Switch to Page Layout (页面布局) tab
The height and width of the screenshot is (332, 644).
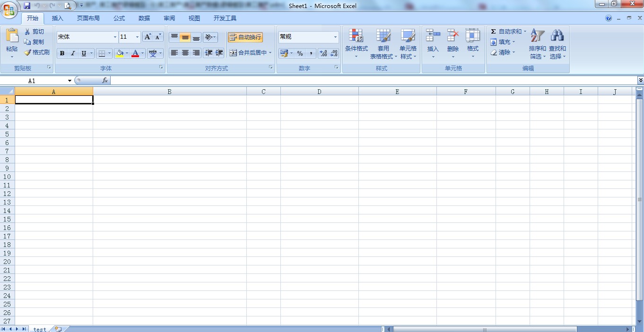coord(88,18)
